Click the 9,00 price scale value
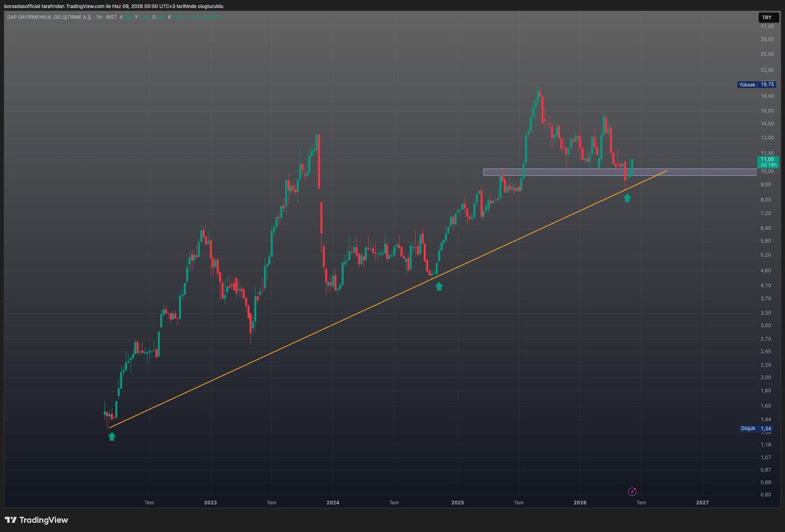 [767, 184]
